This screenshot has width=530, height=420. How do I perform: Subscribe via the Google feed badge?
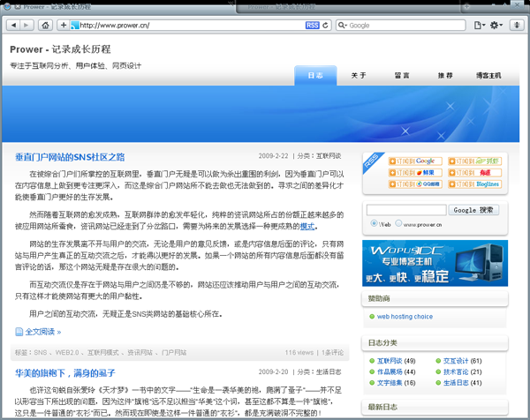(x=415, y=161)
